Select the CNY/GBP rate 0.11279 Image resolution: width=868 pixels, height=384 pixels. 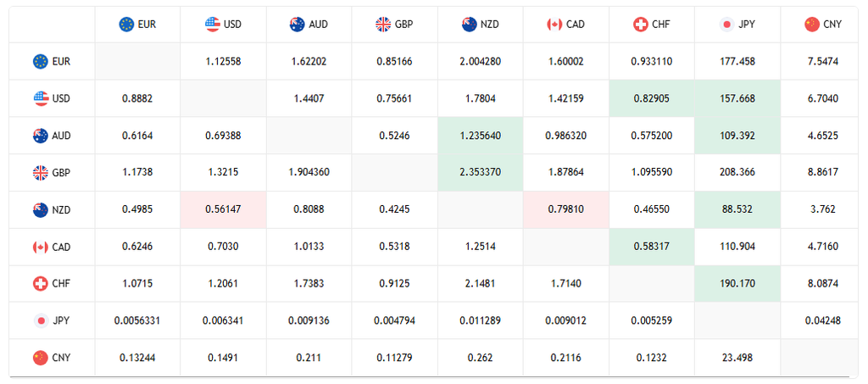395,358
